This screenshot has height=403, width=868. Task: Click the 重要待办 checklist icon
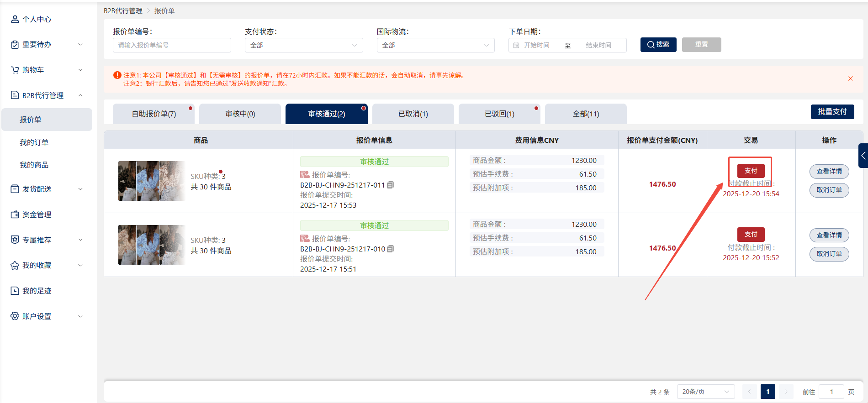(x=15, y=44)
